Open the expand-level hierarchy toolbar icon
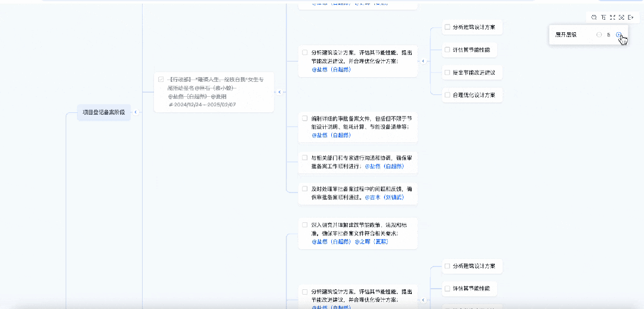The height and width of the screenshot is (309, 644). (x=603, y=17)
